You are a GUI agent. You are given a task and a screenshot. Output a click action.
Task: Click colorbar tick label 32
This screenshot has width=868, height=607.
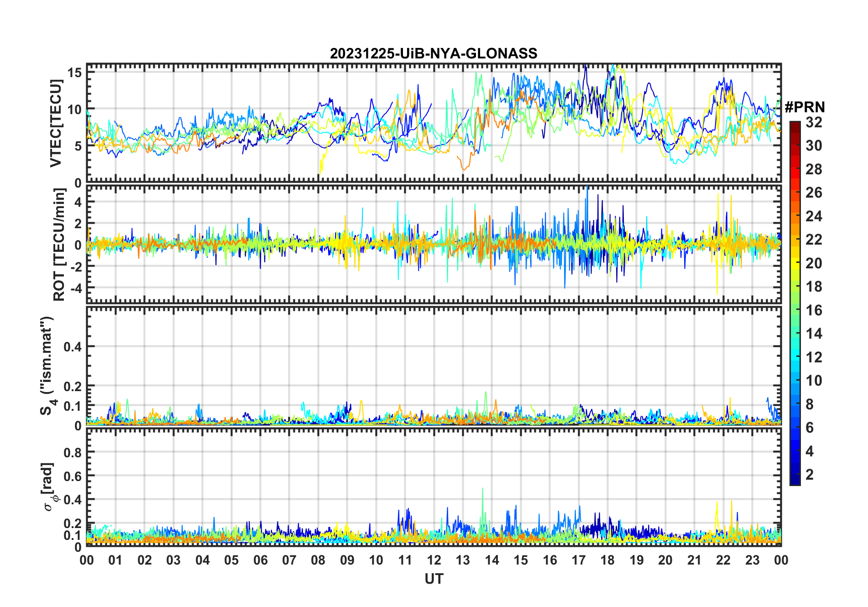[x=814, y=122]
